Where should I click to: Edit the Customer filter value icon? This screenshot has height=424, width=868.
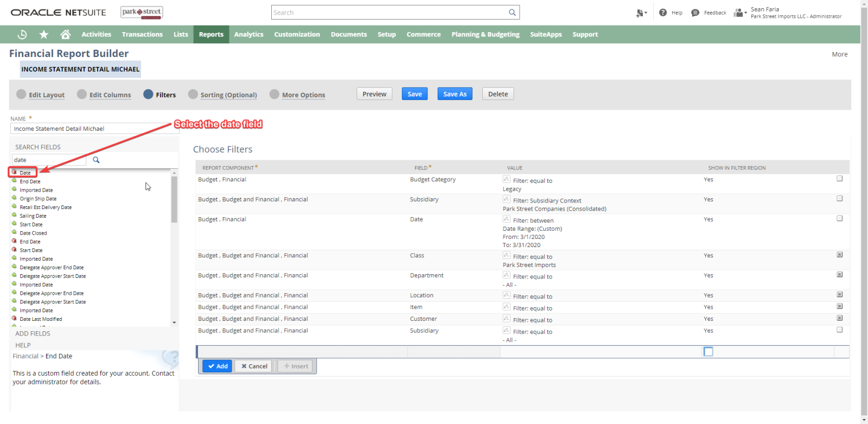tap(506, 319)
